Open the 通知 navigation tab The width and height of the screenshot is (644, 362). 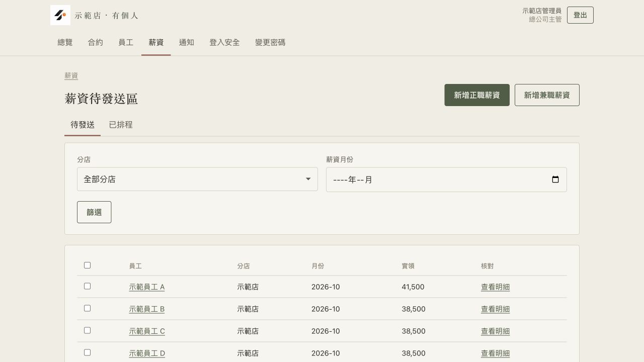click(x=187, y=43)
